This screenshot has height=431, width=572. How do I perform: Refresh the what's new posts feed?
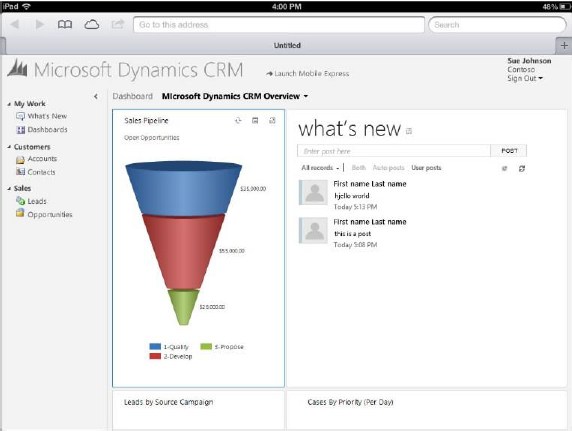(522, 168)
